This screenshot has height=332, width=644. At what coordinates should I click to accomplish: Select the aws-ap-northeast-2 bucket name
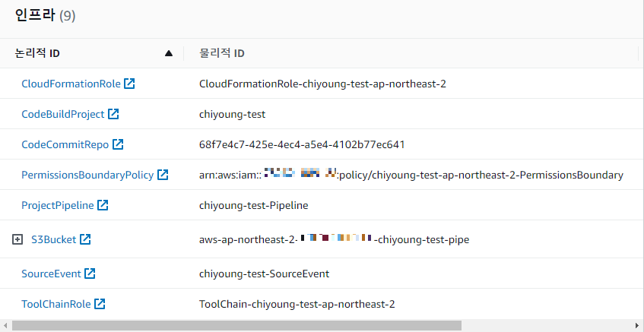pyautogui.click(x=334, y=239)
